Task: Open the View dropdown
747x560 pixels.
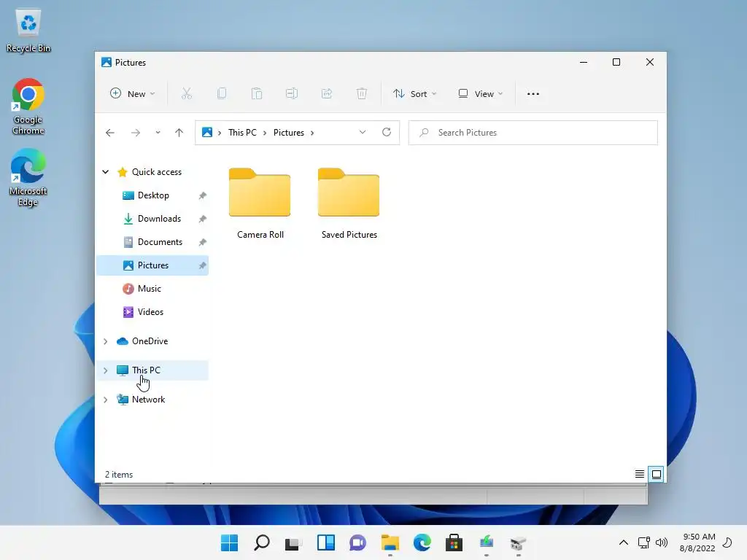Action: tap(480, 94)
